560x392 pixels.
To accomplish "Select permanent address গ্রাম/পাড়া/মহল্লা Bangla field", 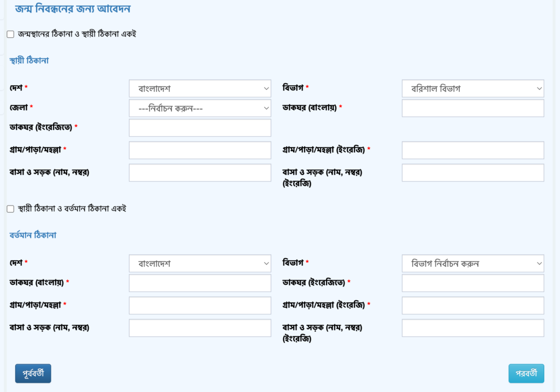I will (x=200, y=150).
